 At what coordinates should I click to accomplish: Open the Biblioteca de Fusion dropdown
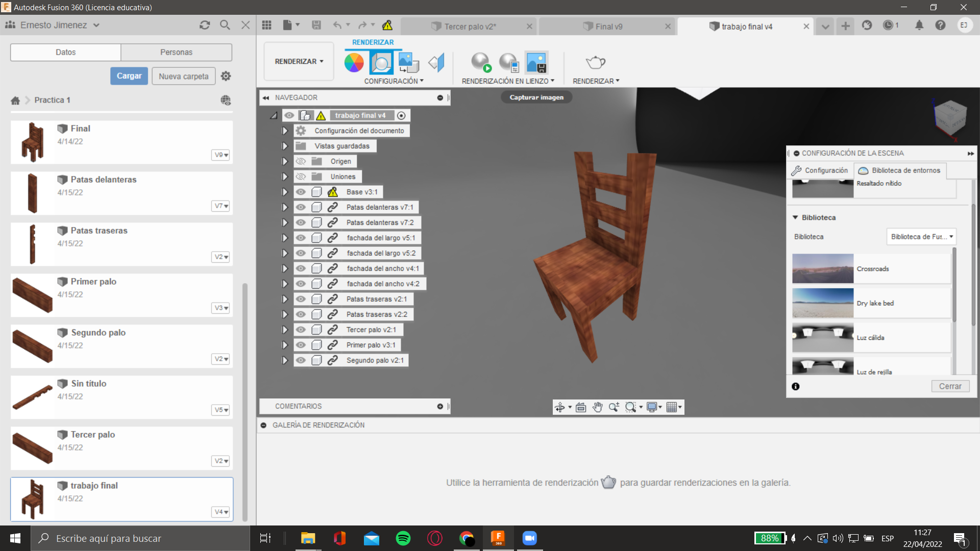click(x=921, y=237)
